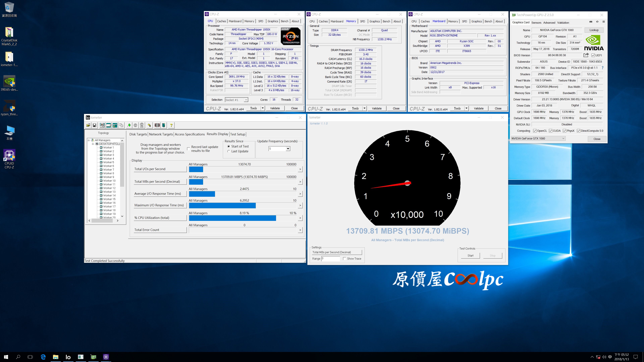
Task: Click Start Network Worker icon in toolbar
Action: (x=115, y=125)
